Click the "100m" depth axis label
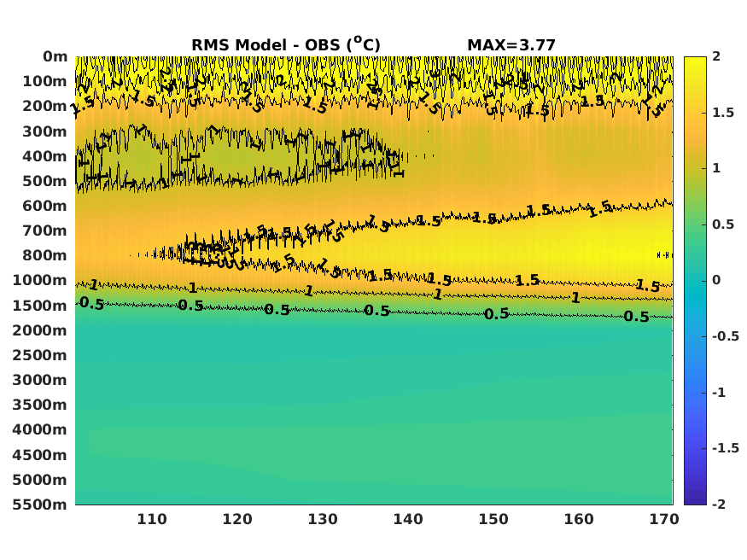This screenshot has width=747, height=560. pos(44,81)
